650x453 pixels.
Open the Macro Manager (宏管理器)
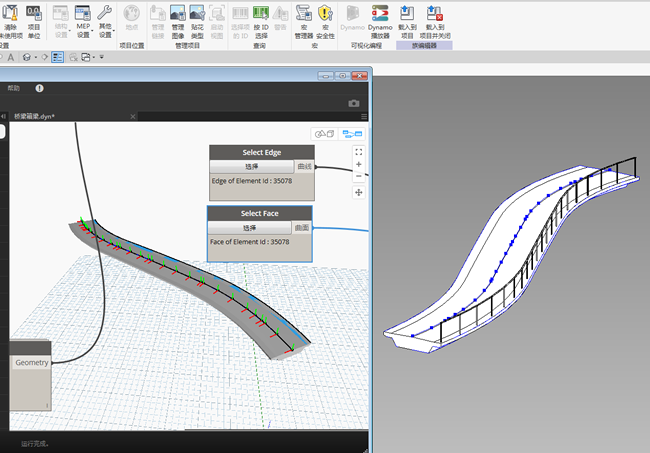coord(303,22)
